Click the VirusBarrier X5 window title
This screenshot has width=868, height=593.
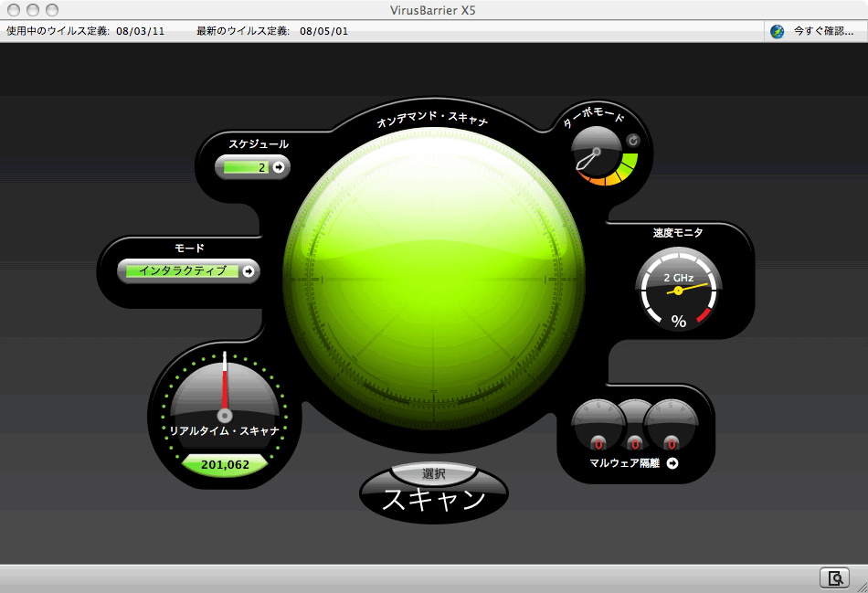pyautogui.click(x=433, y=10)
